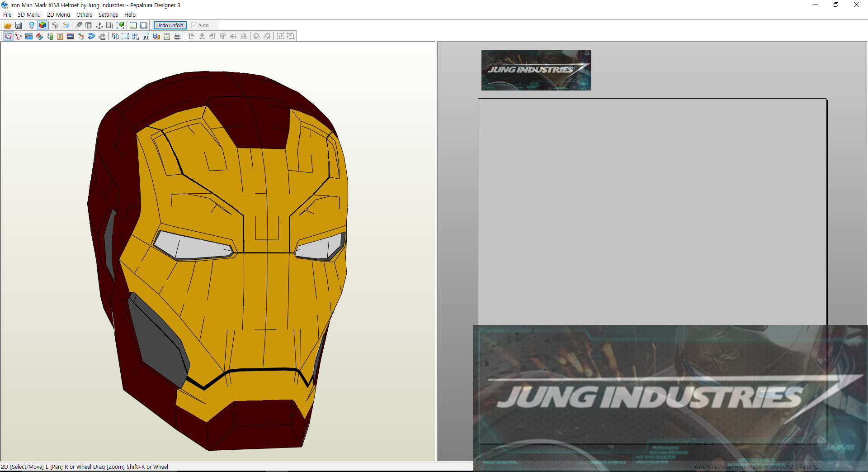Viewport: 868px width, 472px height.
Task: Restore down the Pepakura Designer window
Action: pyautogui.click(x=836, y=5)
